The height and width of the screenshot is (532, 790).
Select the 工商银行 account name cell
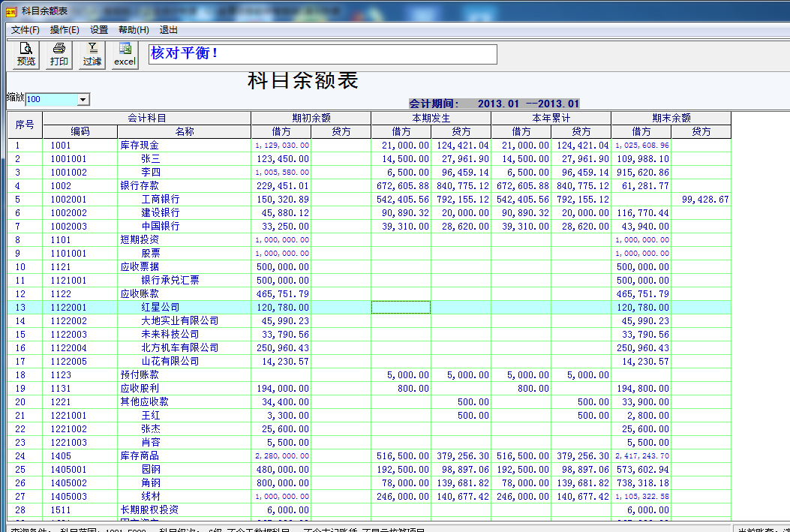click(x=161, y=200)
